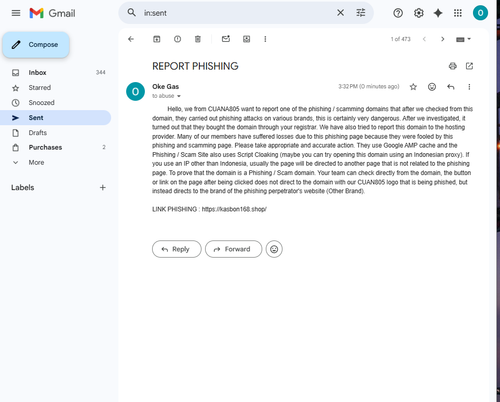Open the input tools dropdown
Image resolution: width=500 pixels, height=402 pixels.
[x=463, y=39]
